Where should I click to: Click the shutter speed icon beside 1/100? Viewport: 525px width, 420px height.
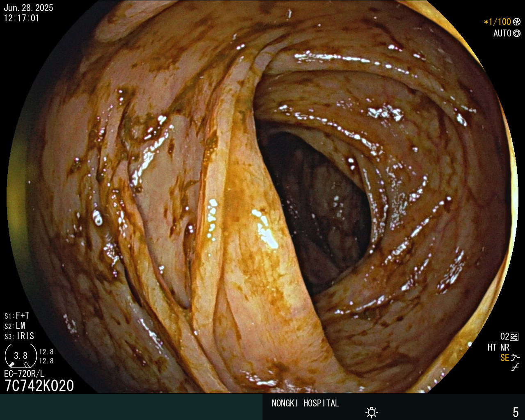(516, 22)
